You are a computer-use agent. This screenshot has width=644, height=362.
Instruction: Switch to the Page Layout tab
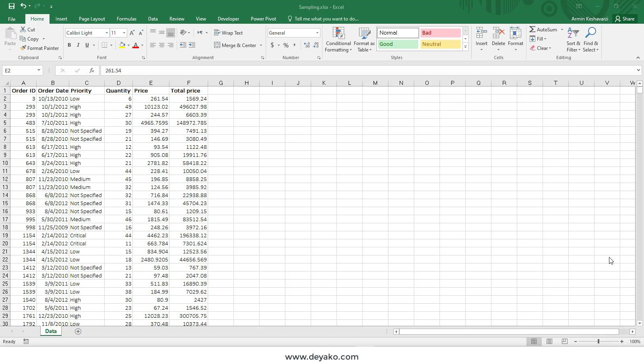[x=92, y=19]
